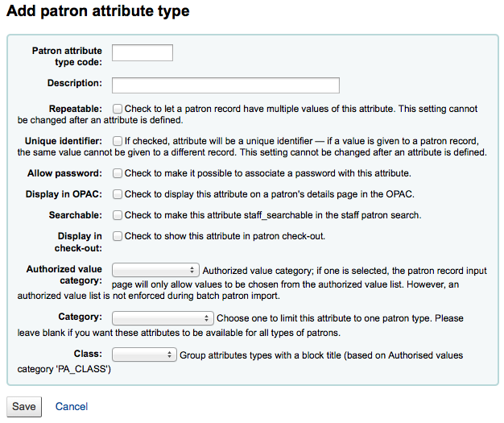Click the Cancel link

pos(72,407)
